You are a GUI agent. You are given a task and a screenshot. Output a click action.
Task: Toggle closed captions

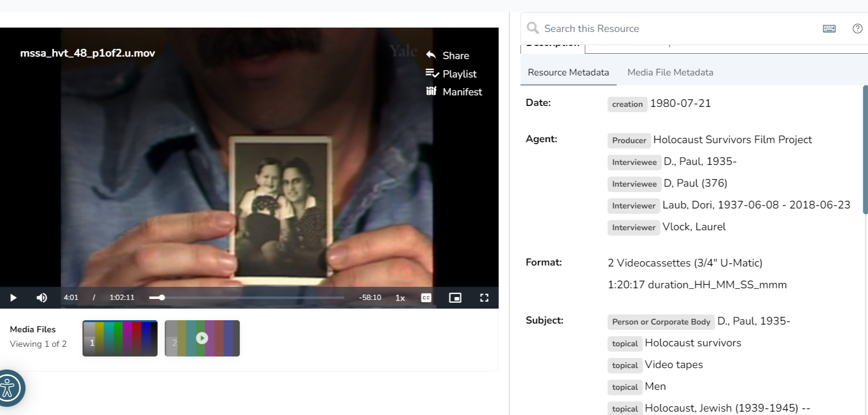click(x=426, y=297)
